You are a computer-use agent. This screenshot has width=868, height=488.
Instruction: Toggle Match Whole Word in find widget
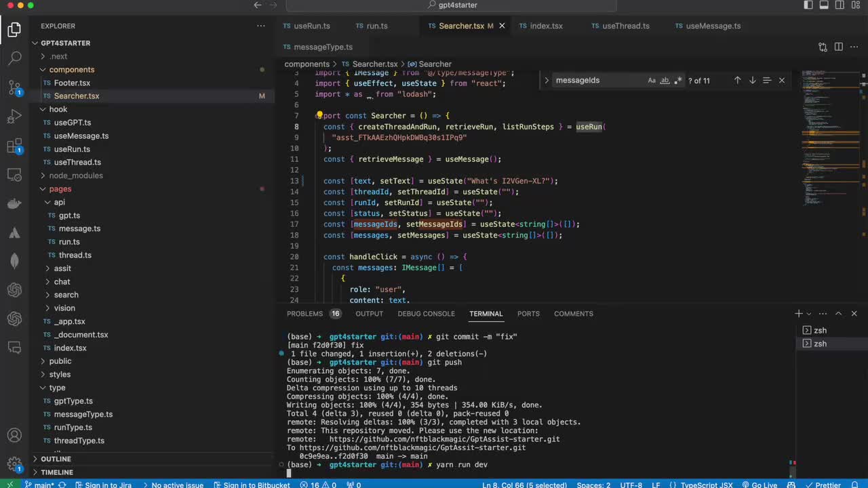(665, 80)
